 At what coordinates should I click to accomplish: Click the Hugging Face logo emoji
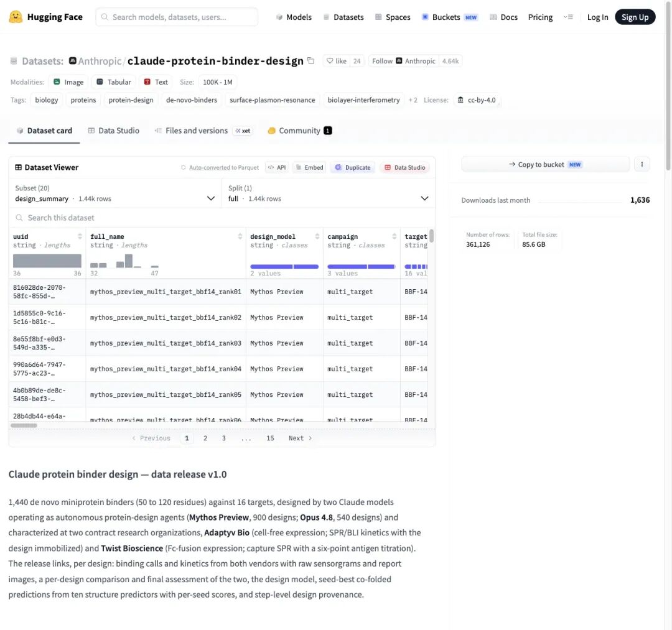[x=16, y=17]
